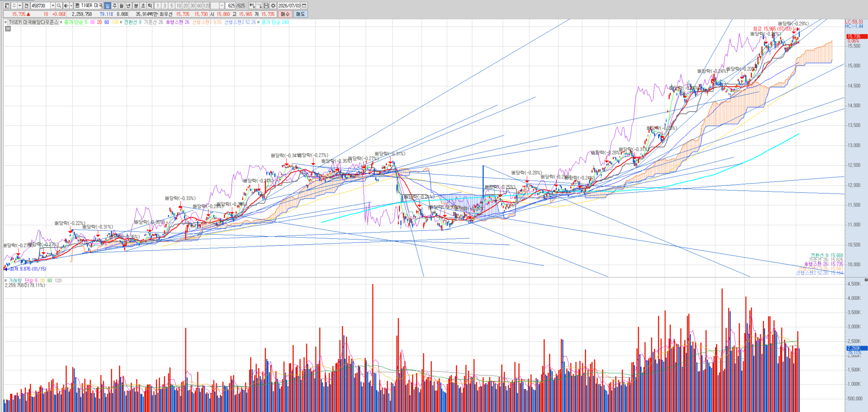Expand the speaker options dropdown arrow
Viewport: 868px width, 412px height.
[x=71, y=6]
